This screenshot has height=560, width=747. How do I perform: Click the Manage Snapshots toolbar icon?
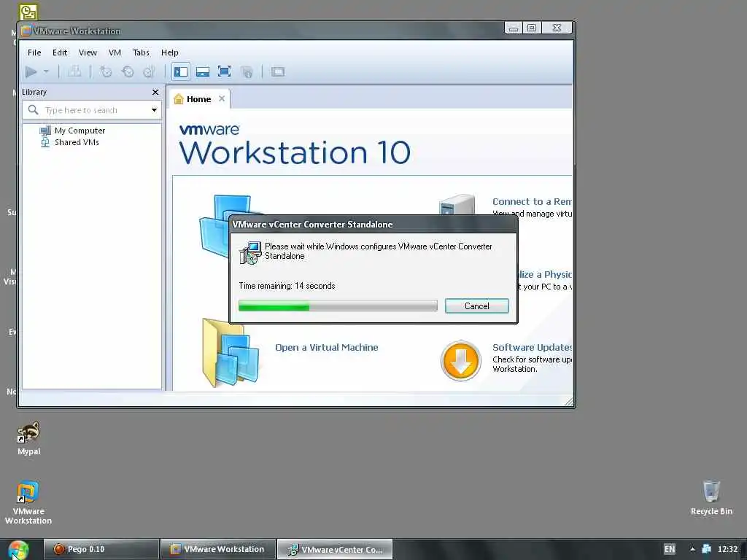149,72
